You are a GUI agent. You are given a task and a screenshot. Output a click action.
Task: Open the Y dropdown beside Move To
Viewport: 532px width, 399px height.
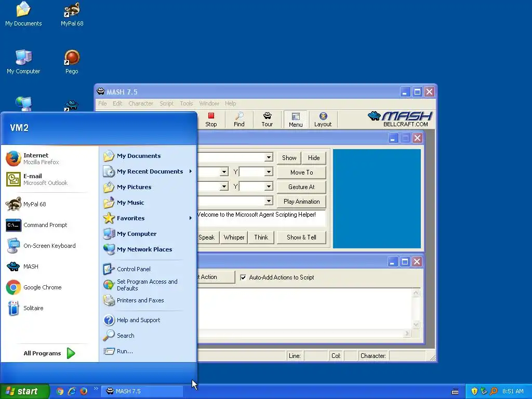pos(269,172)
